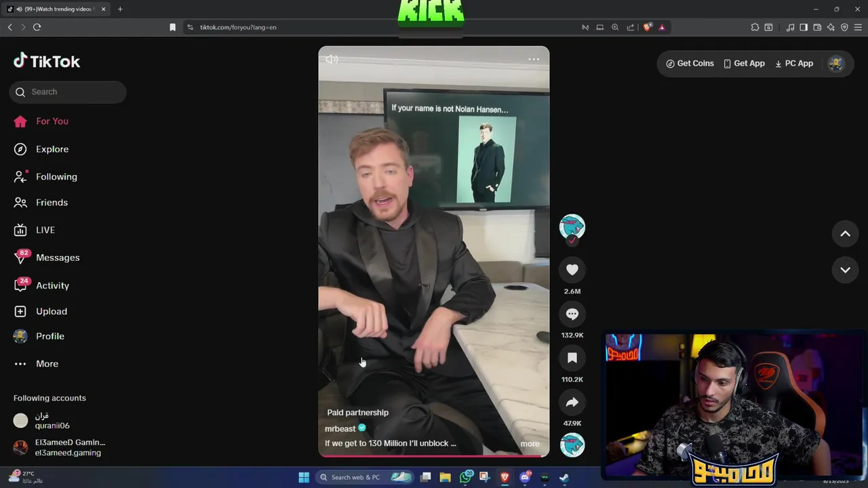Go to the next video arrow
Viewport: 868px width, 488px height.
pos(845,270)
